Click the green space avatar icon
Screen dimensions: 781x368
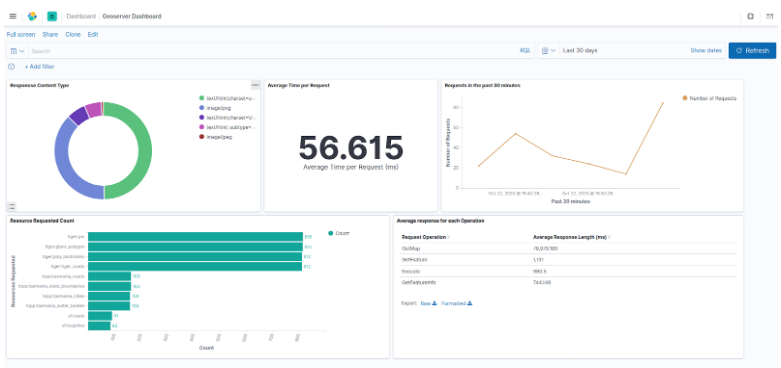pos(52,16)
